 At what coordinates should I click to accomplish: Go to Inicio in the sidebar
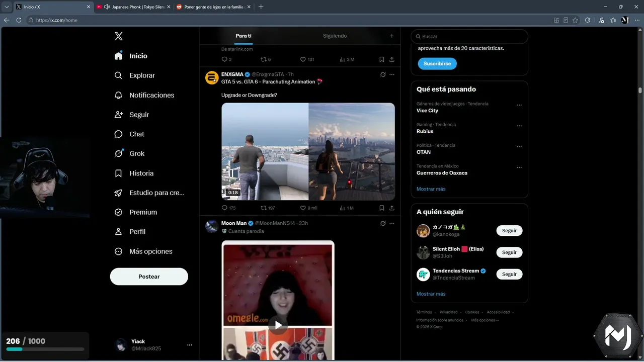(131, 56)
